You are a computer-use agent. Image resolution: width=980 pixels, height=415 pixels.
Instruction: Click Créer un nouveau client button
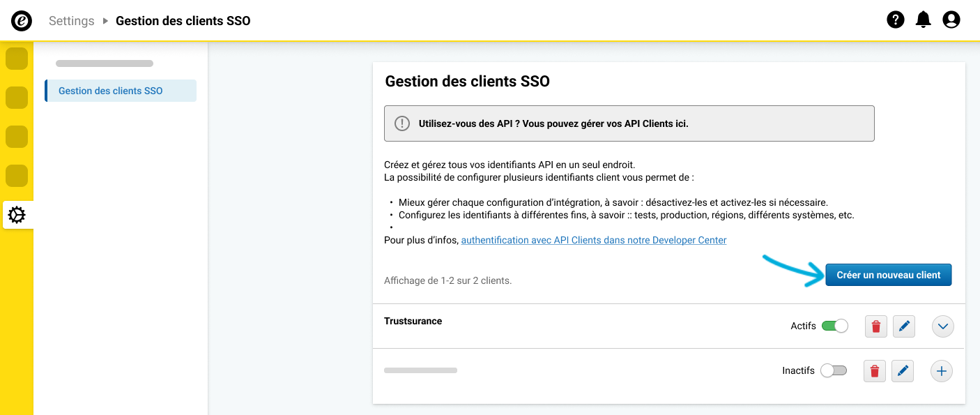[889, 275]
